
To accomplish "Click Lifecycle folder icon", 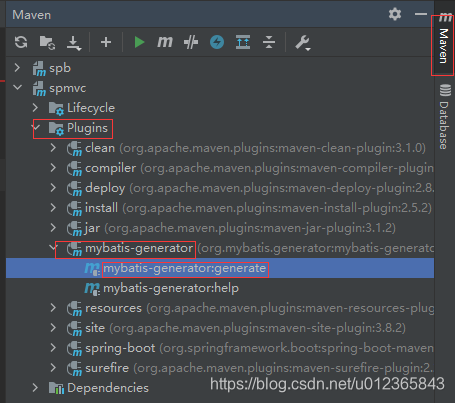I will (x=56, y=109).
